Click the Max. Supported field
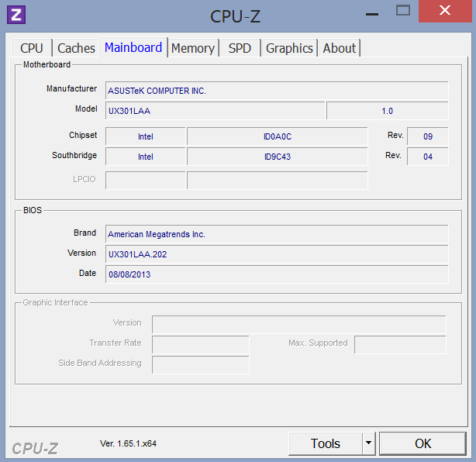476x462 pixels. pyautogui.click(x=400, y=344)
